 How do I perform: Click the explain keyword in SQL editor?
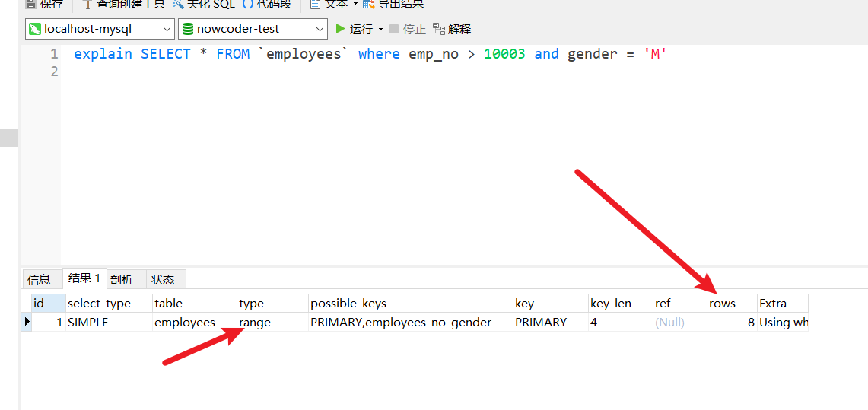pos(103,54)
